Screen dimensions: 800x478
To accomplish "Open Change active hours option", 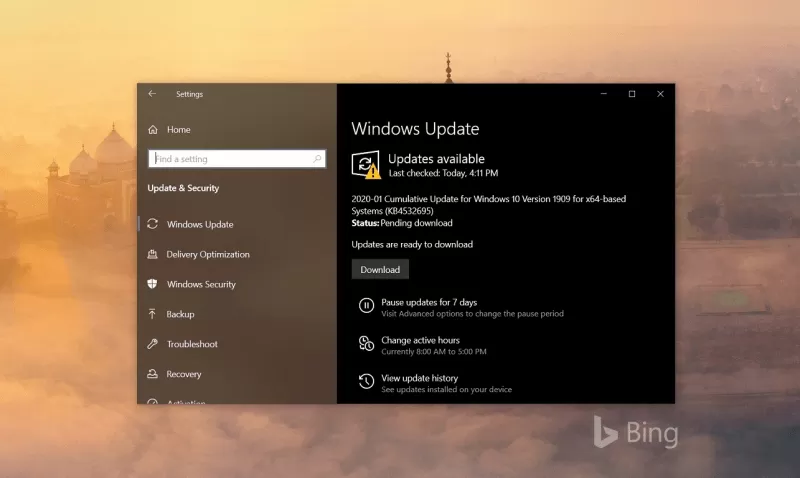I will 420,340.
